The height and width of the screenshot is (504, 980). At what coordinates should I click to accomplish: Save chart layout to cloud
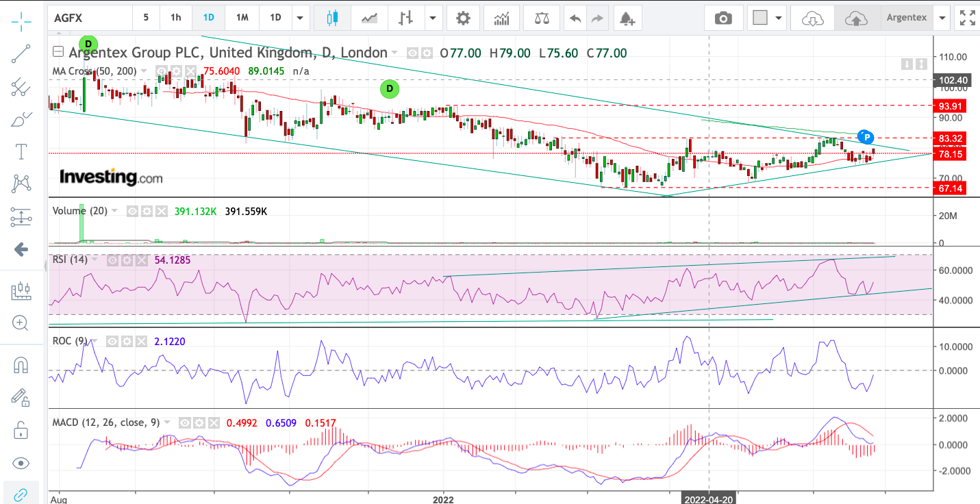click(856, 18)
